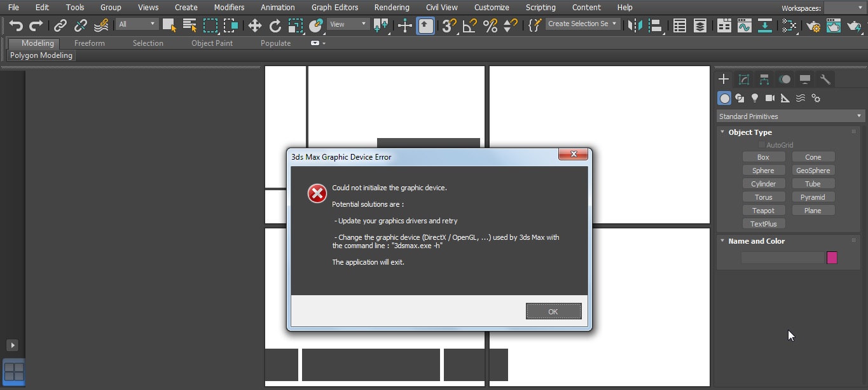The height and width of the screenshot is (390, 868).
Task: Toggle the Ribbon display icon
Action: (x=724, y=25)
